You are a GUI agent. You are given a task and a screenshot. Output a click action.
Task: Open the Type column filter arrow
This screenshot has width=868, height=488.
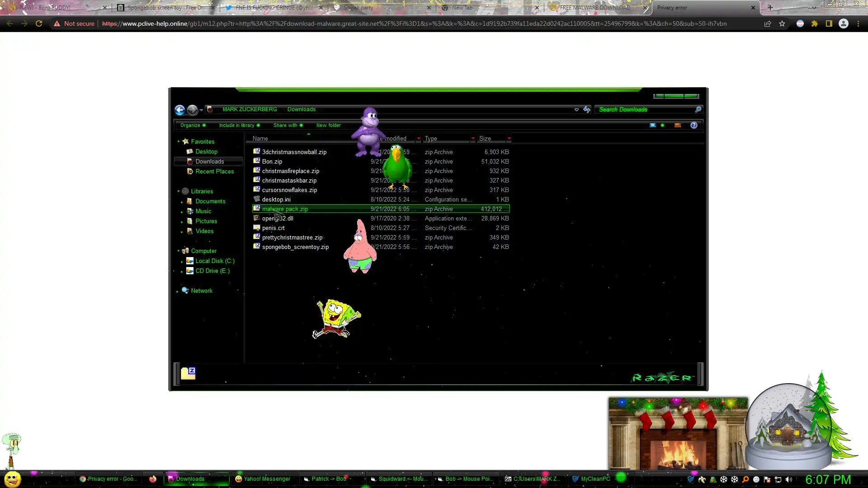pyautogui.click(x=473, y=138)
